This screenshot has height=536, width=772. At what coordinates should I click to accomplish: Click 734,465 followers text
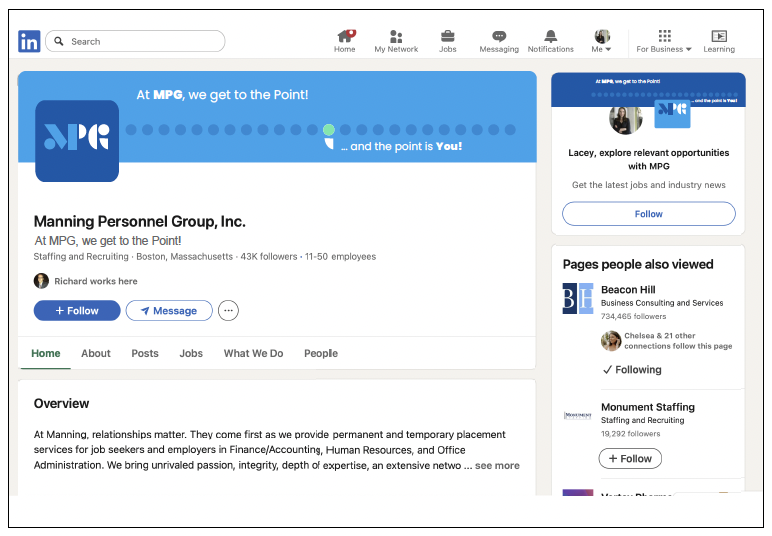(x=633, y=316)
